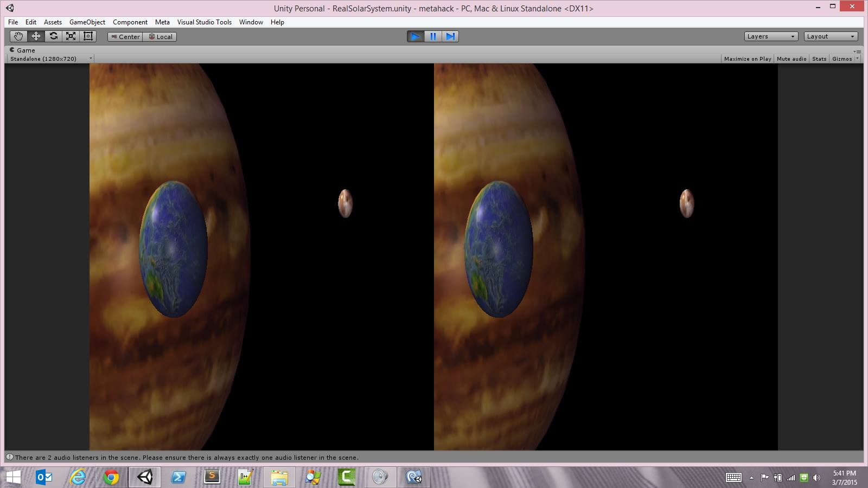
Task: Expand the Gizmos dropdown arrow
Action: (857, 59)
